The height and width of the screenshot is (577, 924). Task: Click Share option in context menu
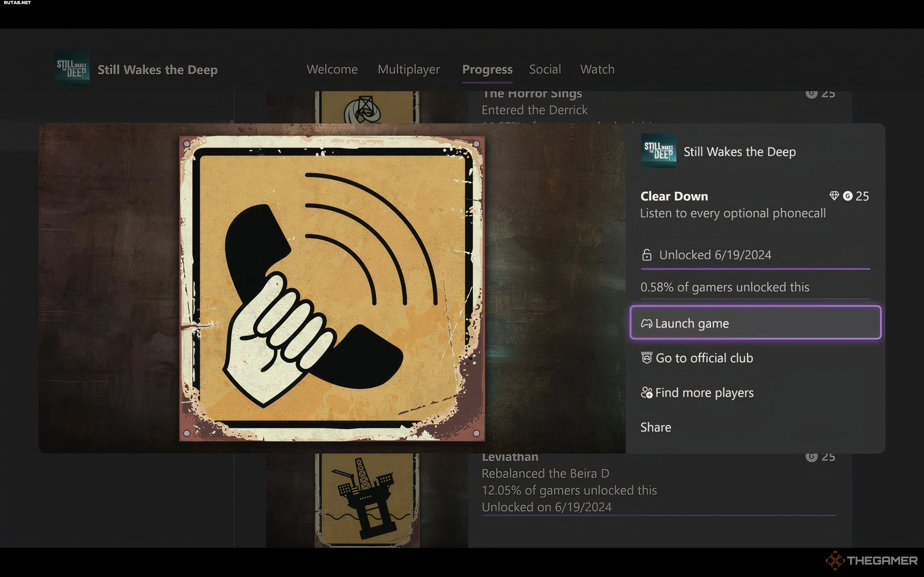coord(655,427)
